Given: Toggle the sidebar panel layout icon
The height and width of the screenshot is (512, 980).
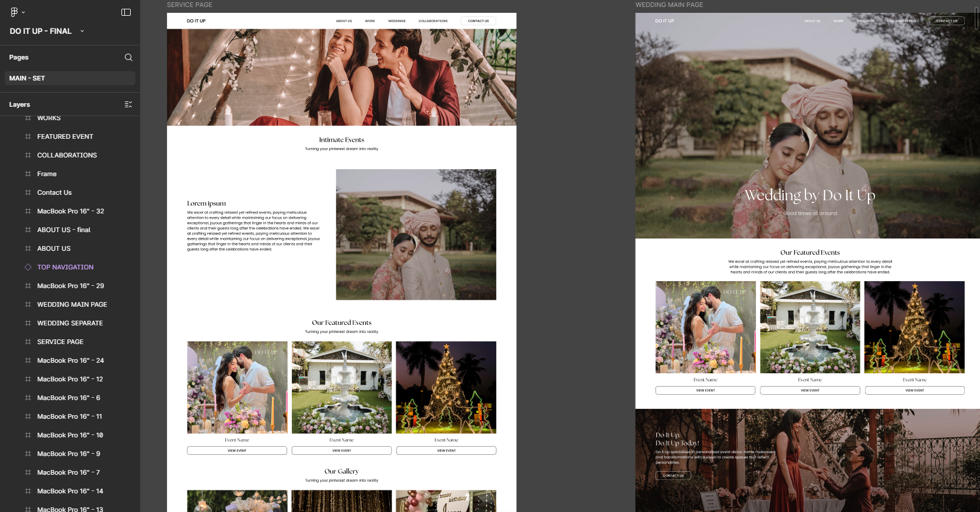Looking at the screenshot, I should [x=126, y=12].
